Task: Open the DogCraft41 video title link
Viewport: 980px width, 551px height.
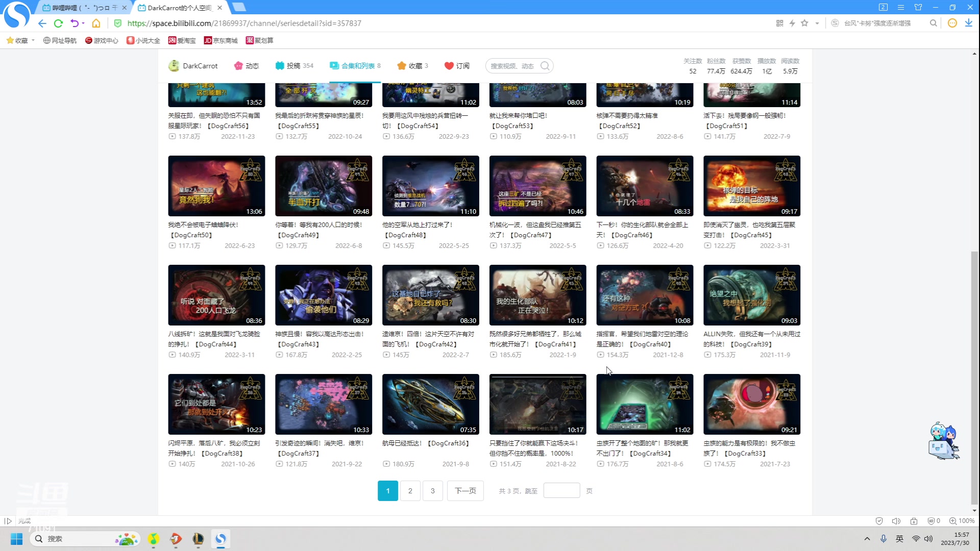Action: pyautogui.click(x=535, y=339)
